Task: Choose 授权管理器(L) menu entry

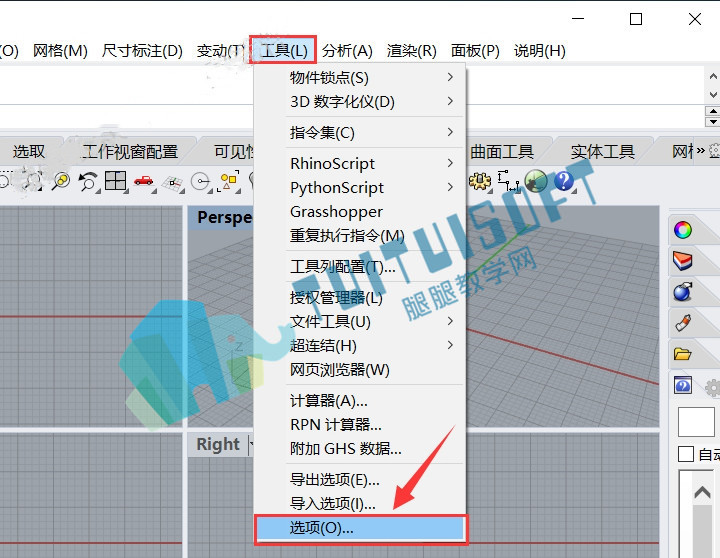Action: click(x=359, y=298)
